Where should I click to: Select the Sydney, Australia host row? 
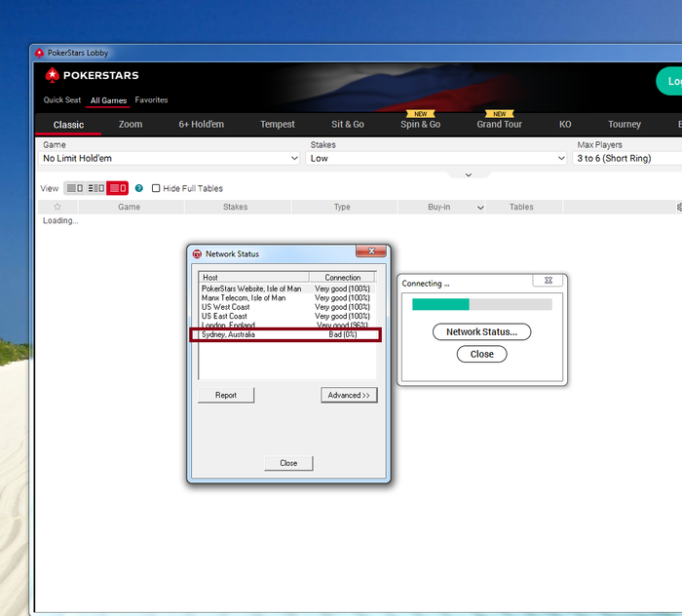click(287, 334)
